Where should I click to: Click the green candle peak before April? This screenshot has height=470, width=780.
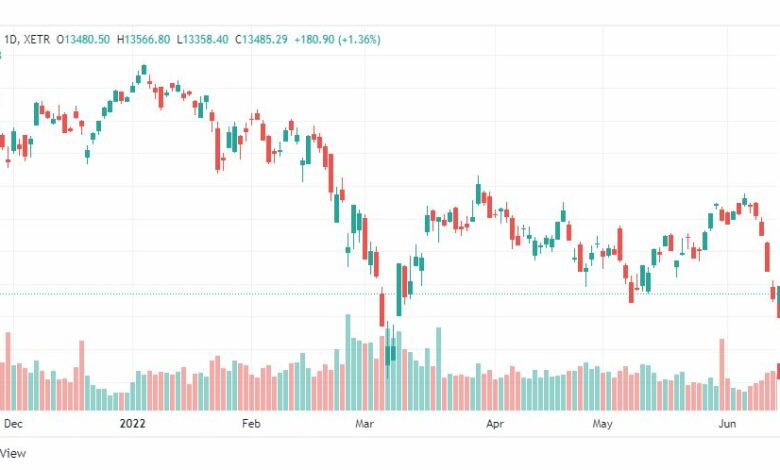click(479, 194)
